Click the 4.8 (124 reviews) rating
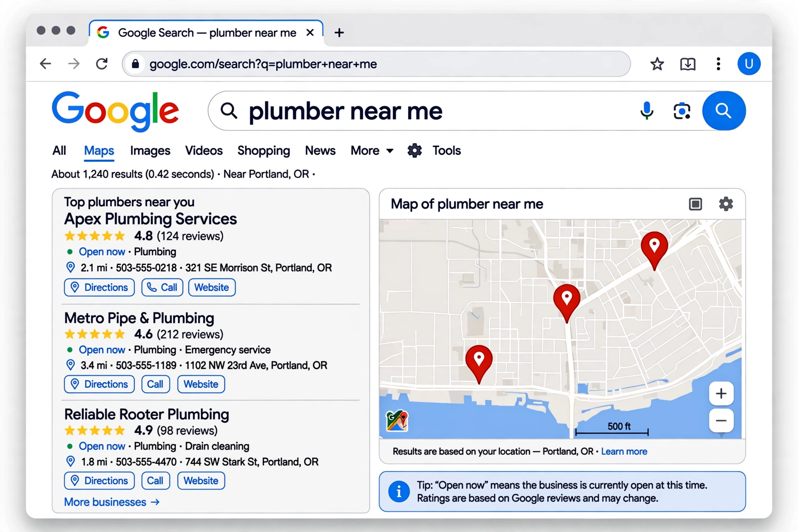This screenshot has width=798, height=532. (144, 236)
